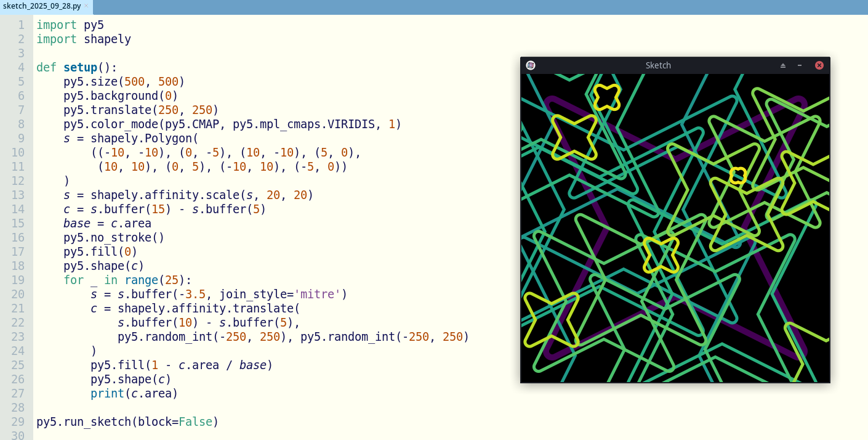This screenshot has height=440, width=868.
Task: Click 'base = c.area' assignment
Action: pyautogui.click(x=107, y=223)
